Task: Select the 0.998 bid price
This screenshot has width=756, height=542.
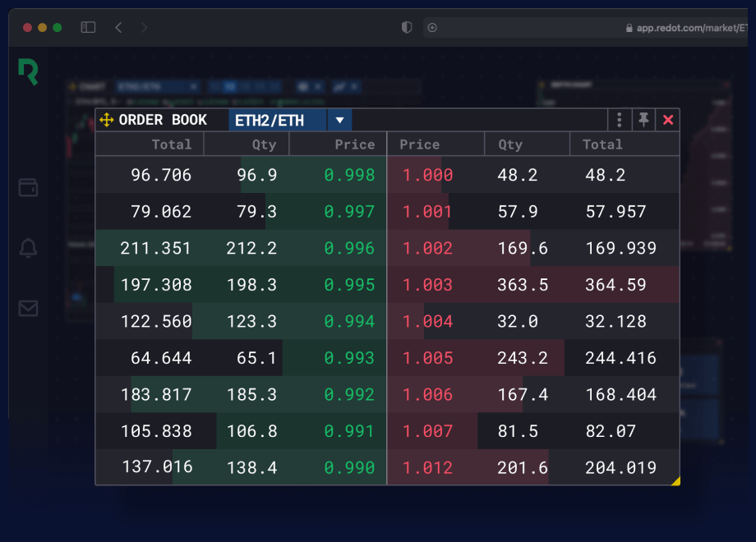Action: pos(349,175)
